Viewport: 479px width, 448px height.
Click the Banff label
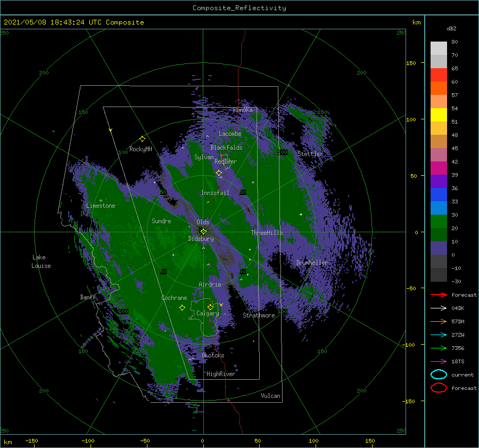[88, 297]
